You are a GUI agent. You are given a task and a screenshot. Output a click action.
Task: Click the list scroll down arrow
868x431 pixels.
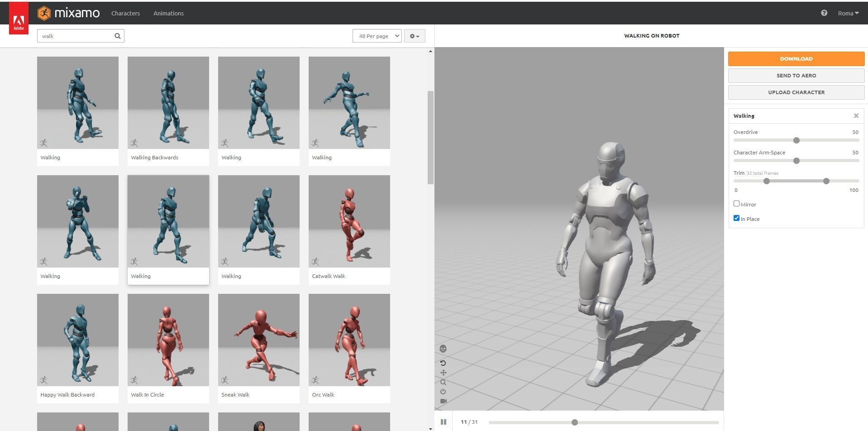430,428
